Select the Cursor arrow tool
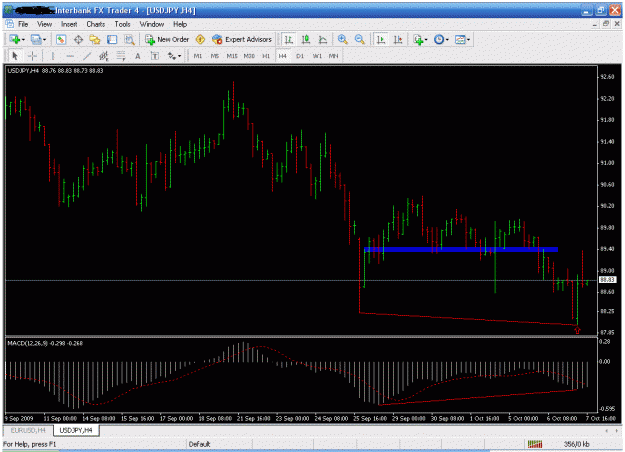This screenshot has width=625, height=452. (x=15, y=56)
